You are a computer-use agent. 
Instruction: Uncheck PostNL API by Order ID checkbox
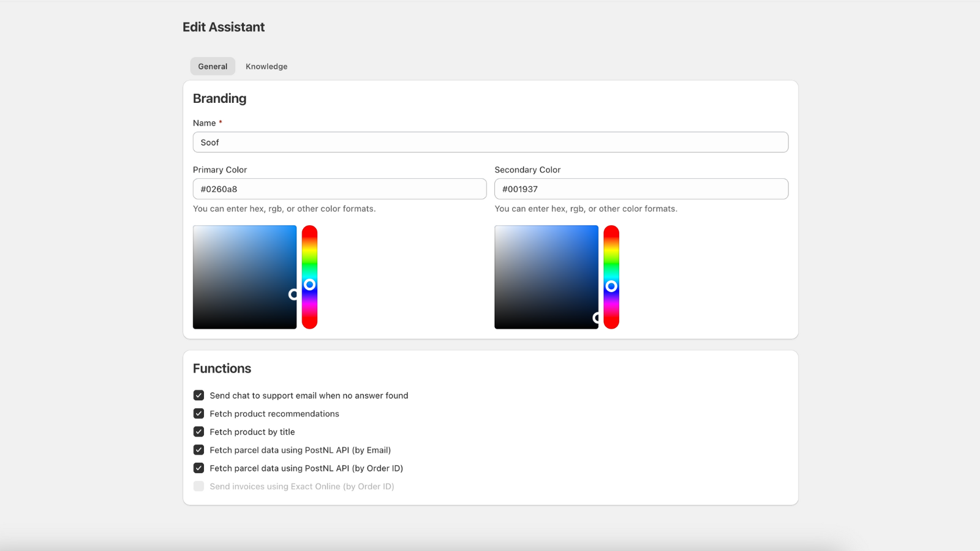[198, 468]
